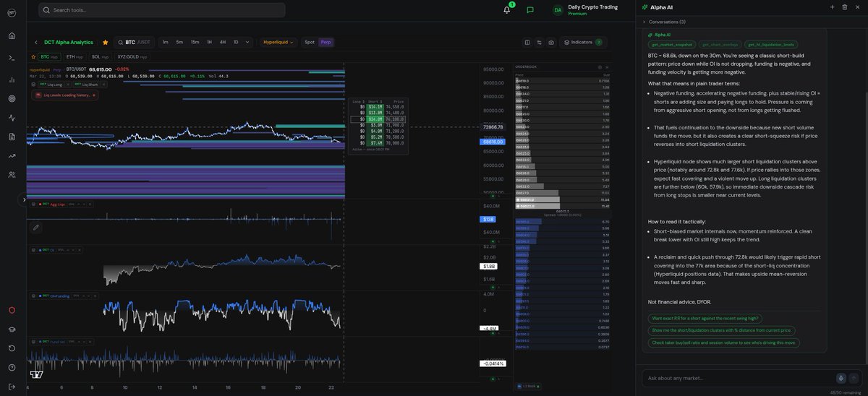This screenshot has width=868, height=396.
Task: Open the terminal prompt icon in sidebar
Action: point(12,58)
